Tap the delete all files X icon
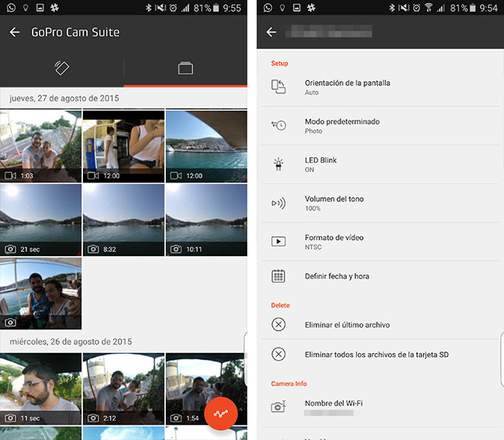 (x=278, y=354)
